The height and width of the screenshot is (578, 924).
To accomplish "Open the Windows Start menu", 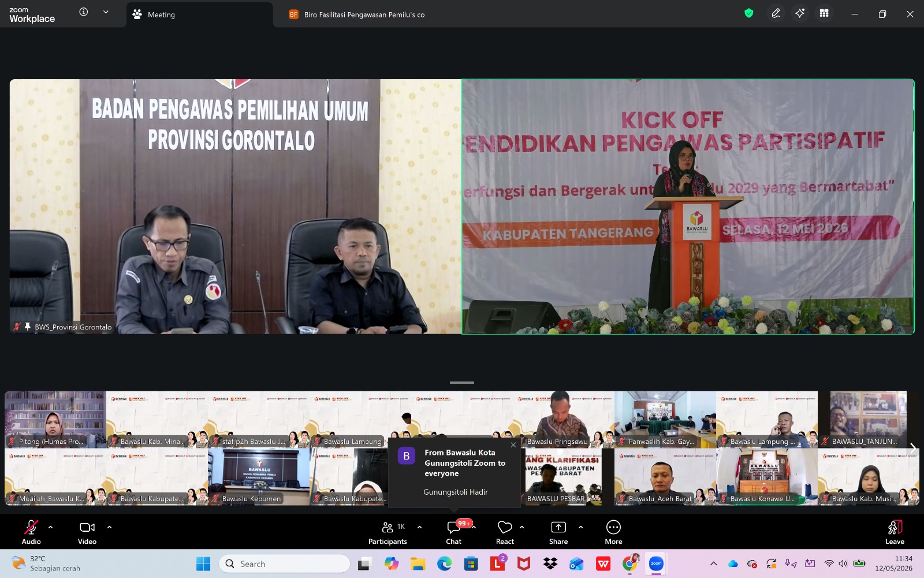I will coord(203,564).
